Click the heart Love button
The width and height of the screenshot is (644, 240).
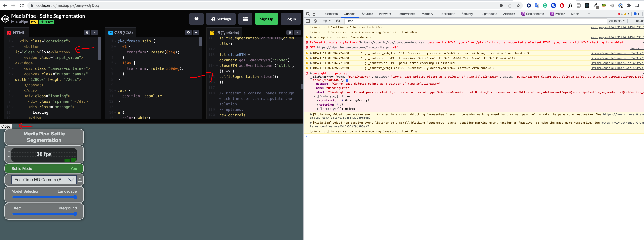click(x=196, y=19)
